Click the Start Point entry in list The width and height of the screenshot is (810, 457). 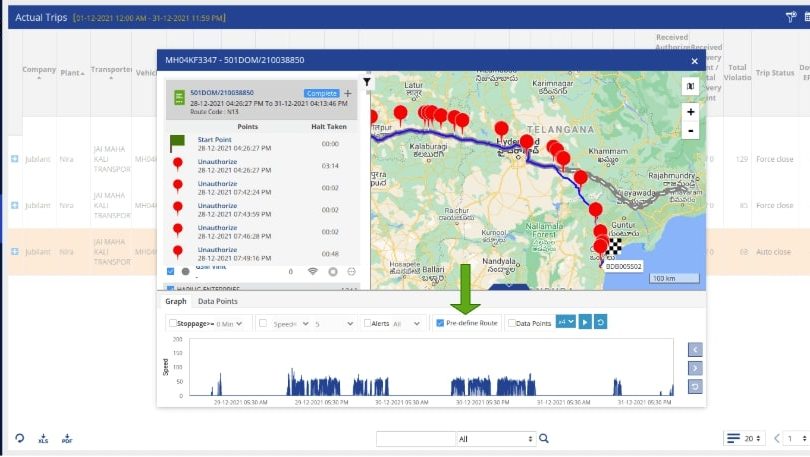216,139
